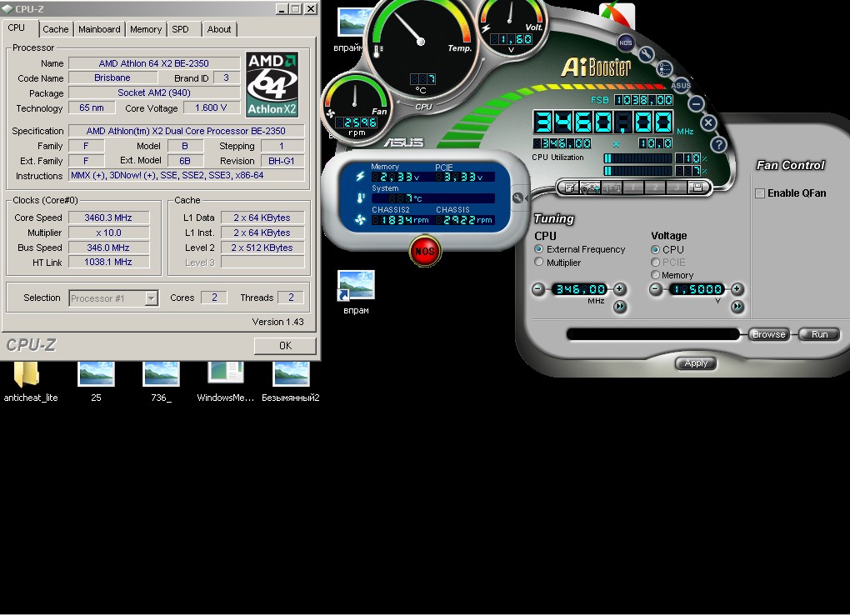This screenshot has height=616, width=850.
Task: Click the Level 2 cache value 2 x 512 KBytes
Action: [x=262, y=248]
